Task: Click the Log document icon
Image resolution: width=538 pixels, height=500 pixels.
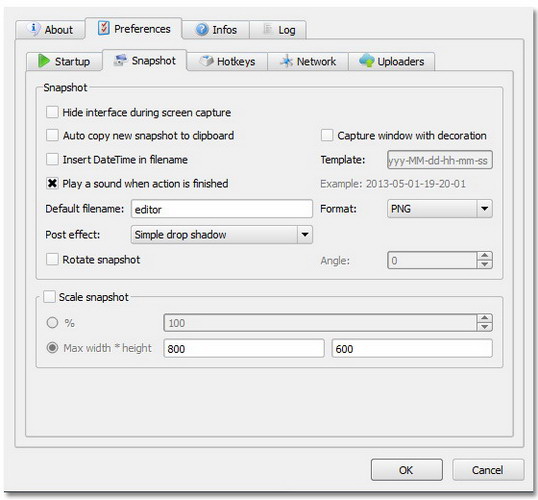Action: (x=268, y=29)
